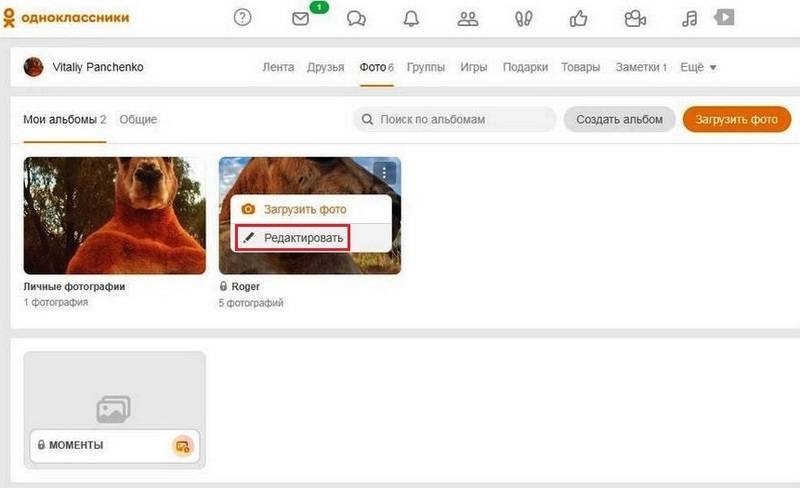The image size is (800, 488).
Task: Click the Roger album title
Action: [x=245, y=287]
